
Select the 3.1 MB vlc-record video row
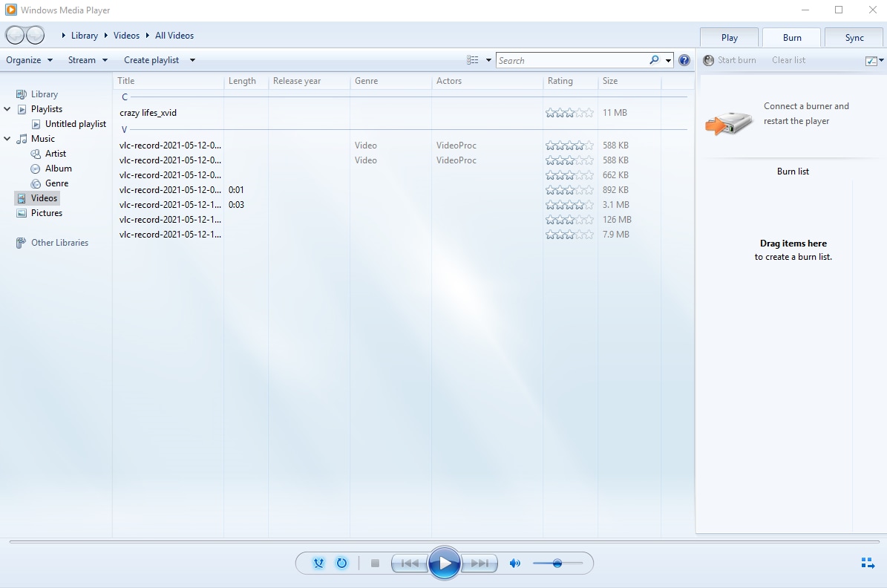coord(400,205)
